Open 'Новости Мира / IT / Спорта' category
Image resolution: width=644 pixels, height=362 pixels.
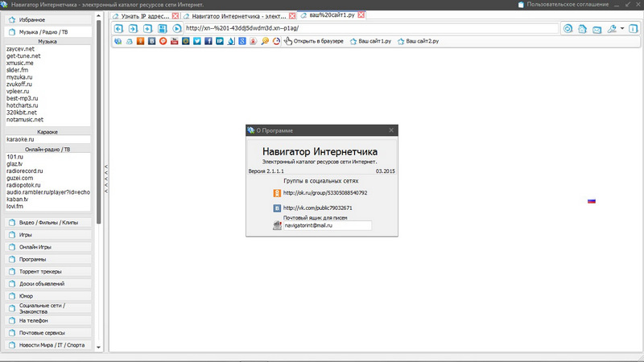(x=48, y=345)
